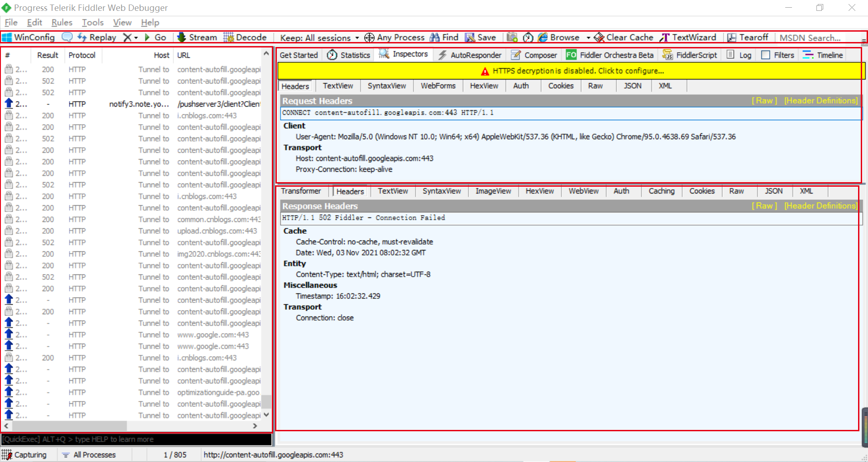Open the Edit menu
Image resolution: width=868 pixels, height=462 pixels.
pos(34,23)
